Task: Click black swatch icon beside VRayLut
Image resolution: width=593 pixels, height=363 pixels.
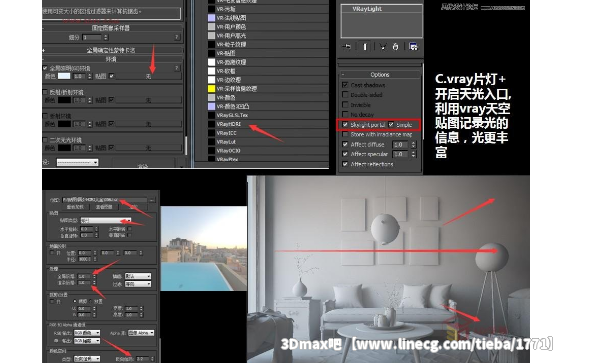Action: click(x=211, y=142)
